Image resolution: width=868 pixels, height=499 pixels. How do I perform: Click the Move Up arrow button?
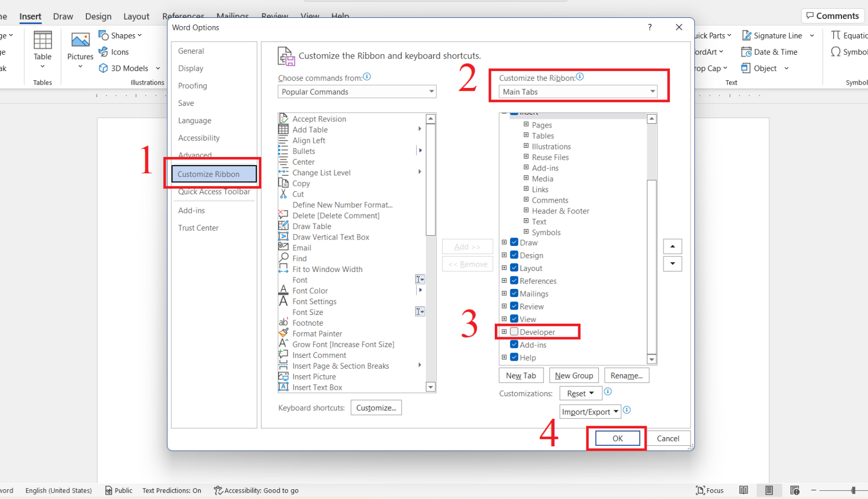[672, 247]
